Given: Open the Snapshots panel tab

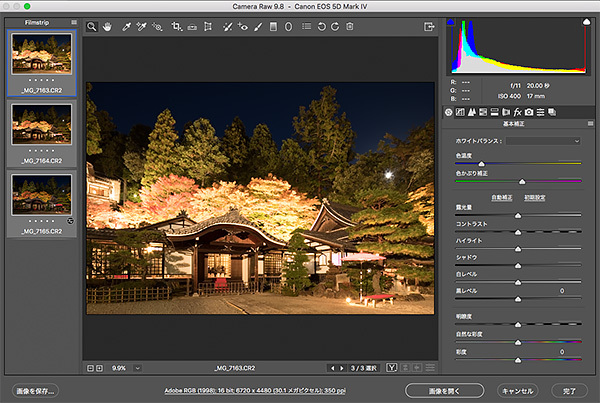Looking at the screenshot, I should [552, 112].
